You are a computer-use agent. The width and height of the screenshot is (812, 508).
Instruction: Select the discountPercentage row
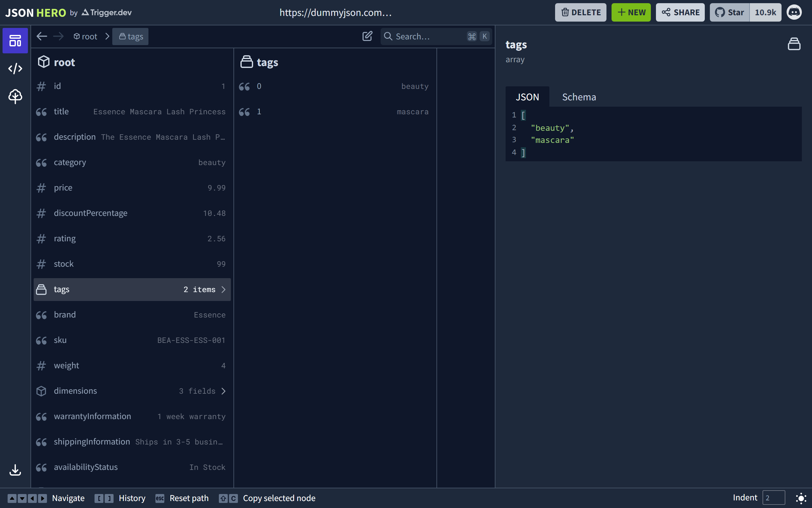(x=132, y=213)
